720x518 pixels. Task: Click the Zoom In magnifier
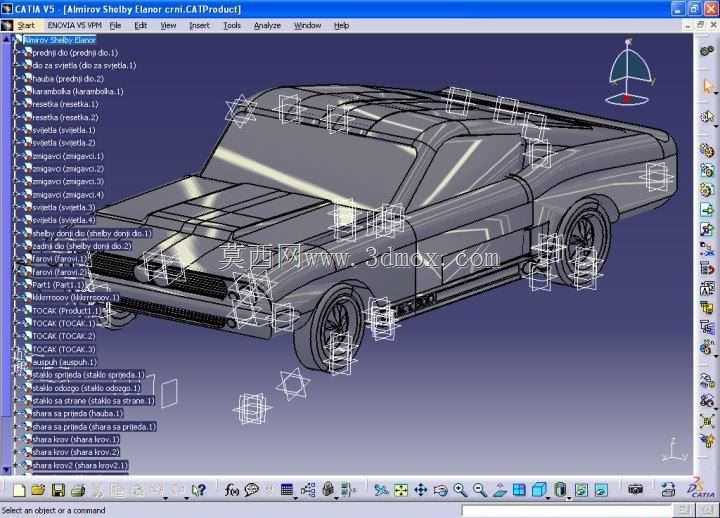(460, 490)
